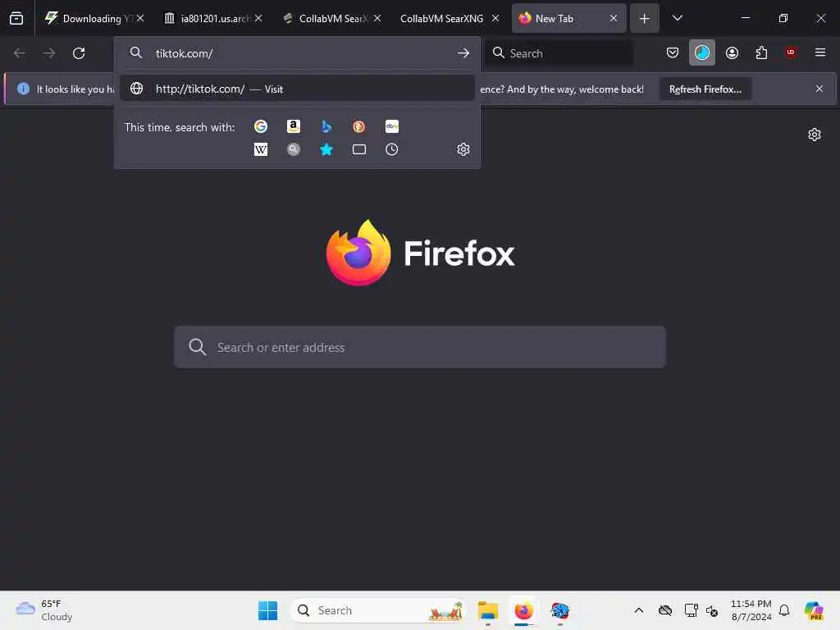Click the go arrow in the address bar
Screen dimensions: 840x630
pyautogui.click(x=463, y=53)
